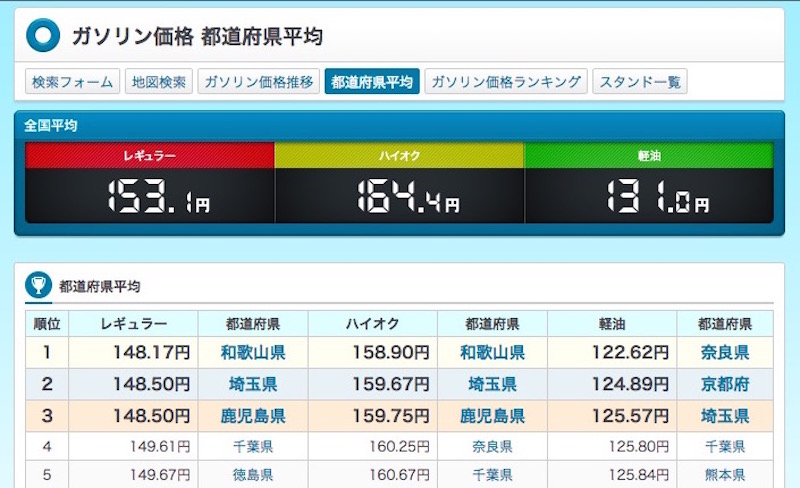Click the 153.1円 regular price display
This screenshot has width=800, height=488.
point(159,196)
